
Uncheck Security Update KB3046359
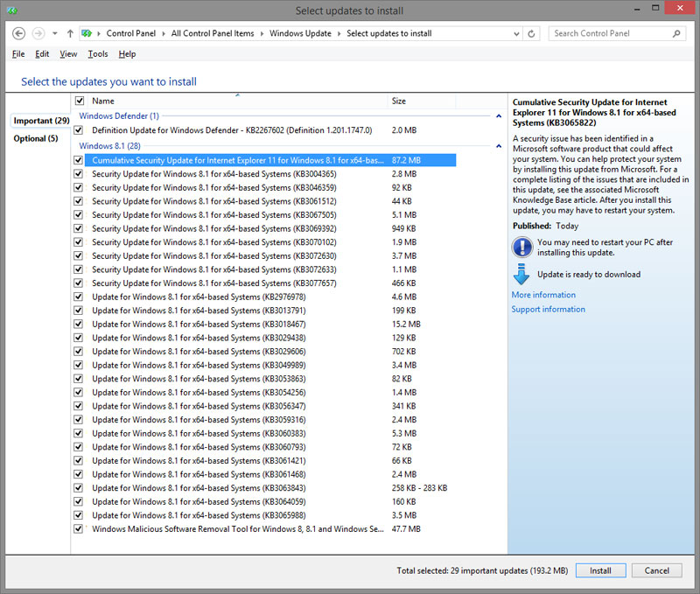79,187
